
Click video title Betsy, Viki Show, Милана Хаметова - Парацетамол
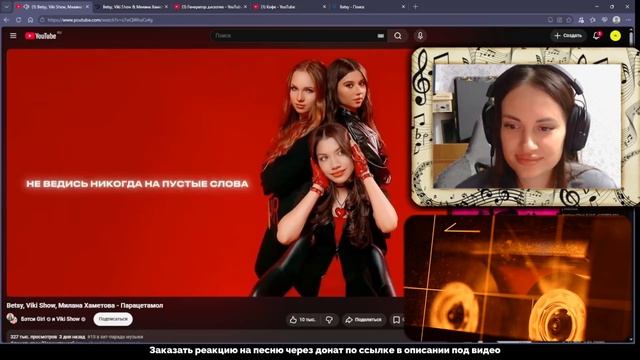[85, 305]
